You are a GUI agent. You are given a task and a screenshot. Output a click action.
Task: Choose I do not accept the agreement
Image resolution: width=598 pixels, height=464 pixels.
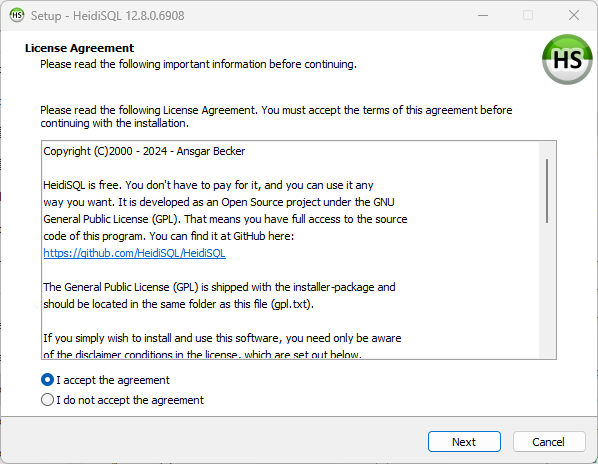pyautogui.click(x=122, y=400)
